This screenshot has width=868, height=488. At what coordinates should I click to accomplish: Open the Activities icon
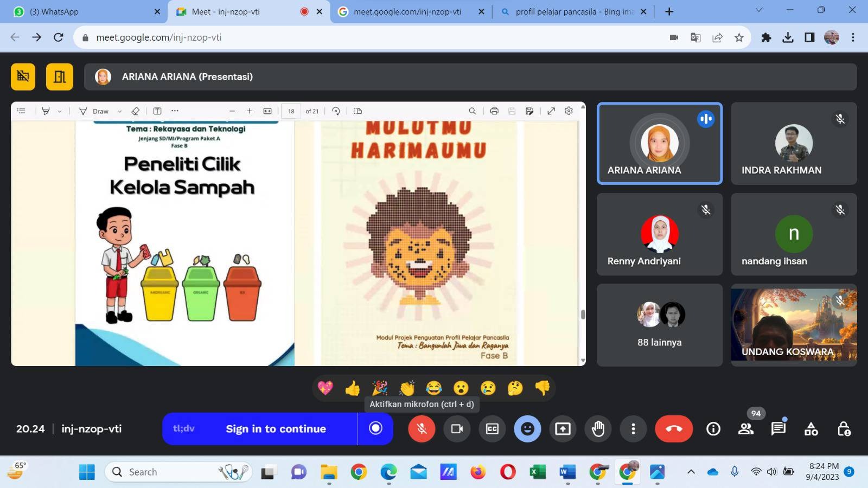pos(811,429)
